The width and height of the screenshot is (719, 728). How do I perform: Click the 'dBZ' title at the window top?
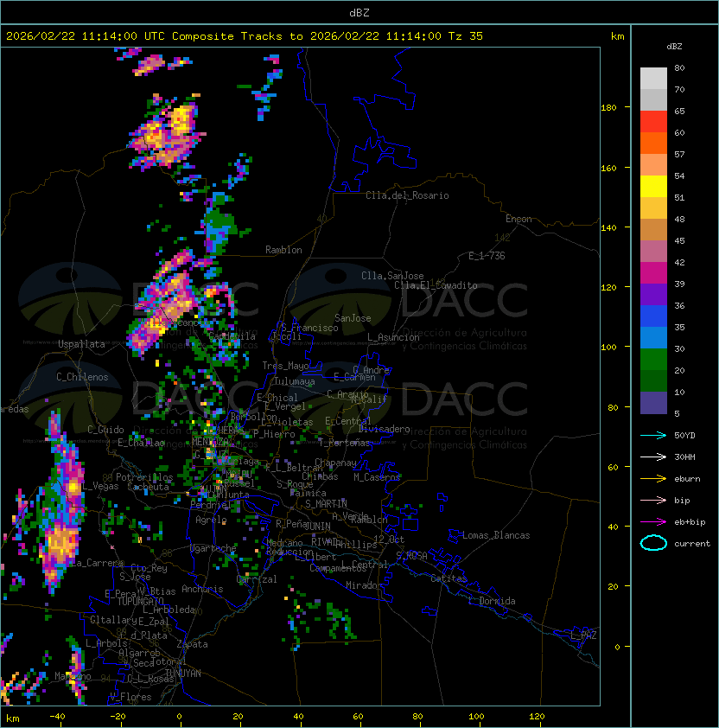(x=359, y=13)
